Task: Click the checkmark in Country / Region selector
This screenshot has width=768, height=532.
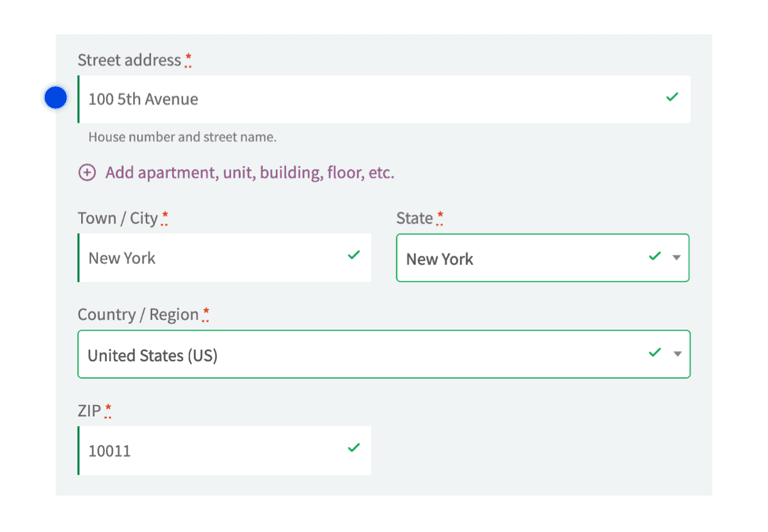Action: (x=654, y=352)
